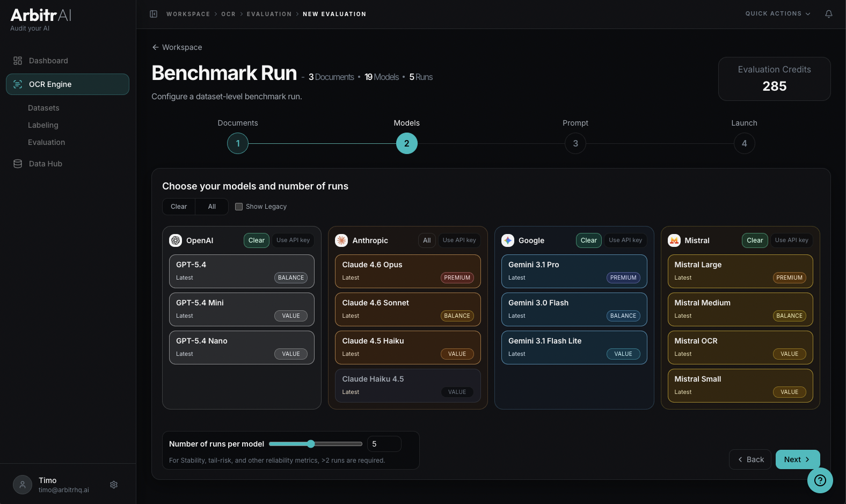Screen dimensions: 846x504
Task: Toggle the Claude 4.5 Haiku card
Action: [x=408, y=347]
